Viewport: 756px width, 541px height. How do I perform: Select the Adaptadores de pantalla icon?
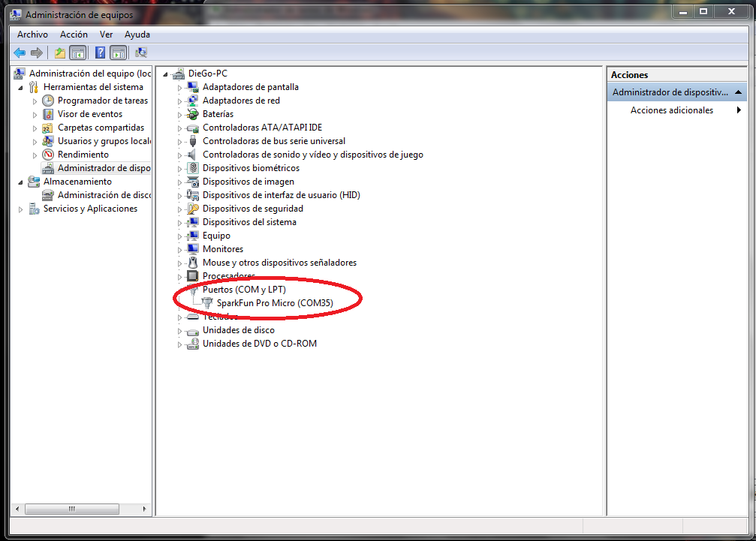point(193,87)
